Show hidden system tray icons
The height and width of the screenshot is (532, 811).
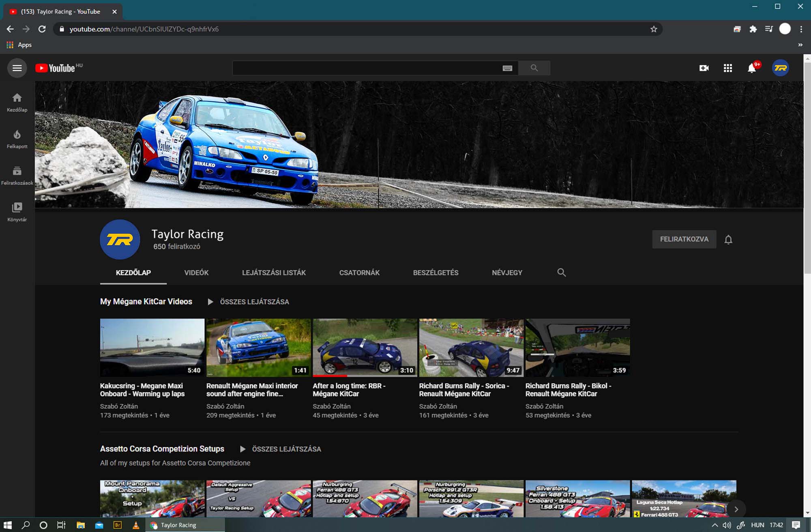[x=714, y=525]
